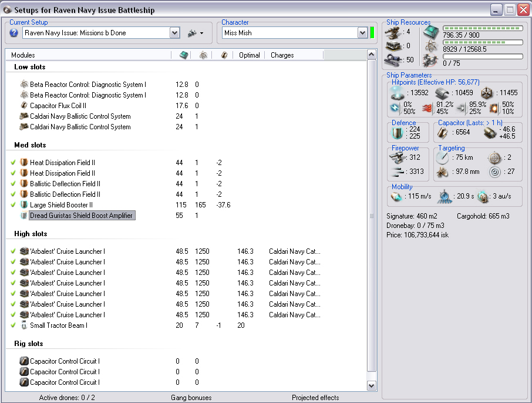This screenshot has width=532, height=403.
Task: Open the Character dropdown showing Miss Mish
Action: 362,33
